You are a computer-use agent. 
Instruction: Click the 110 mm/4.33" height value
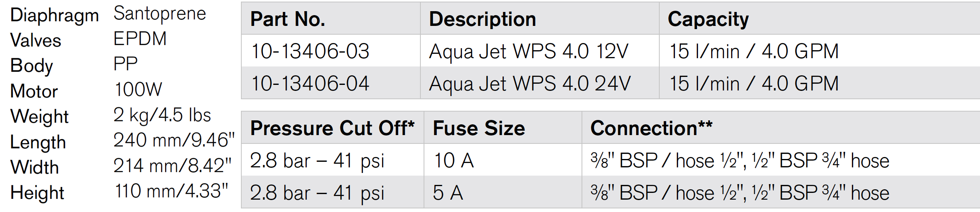pos(172,191)
